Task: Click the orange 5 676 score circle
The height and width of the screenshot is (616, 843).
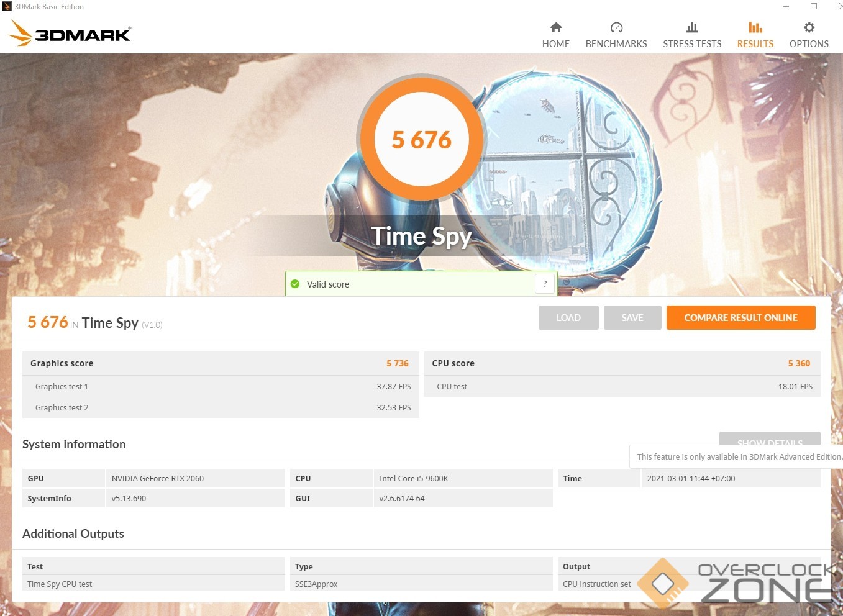Action: [422, 139]
